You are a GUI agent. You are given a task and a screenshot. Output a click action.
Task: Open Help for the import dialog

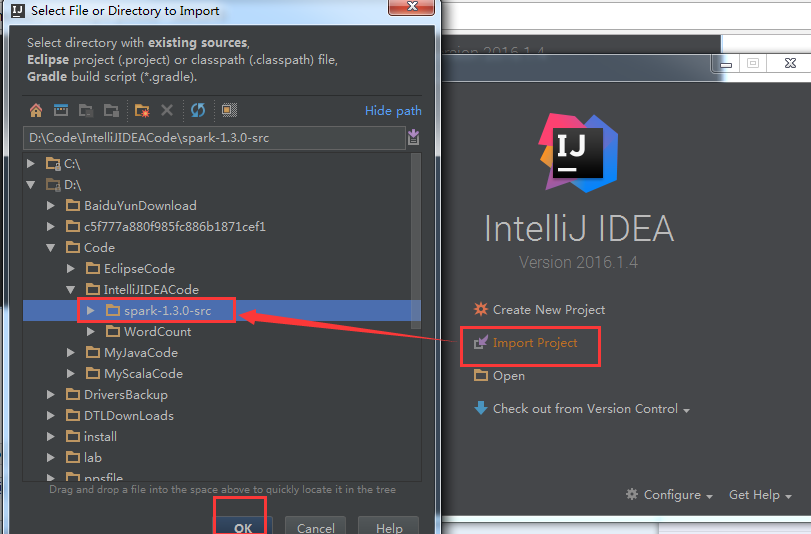coord(389,527)
